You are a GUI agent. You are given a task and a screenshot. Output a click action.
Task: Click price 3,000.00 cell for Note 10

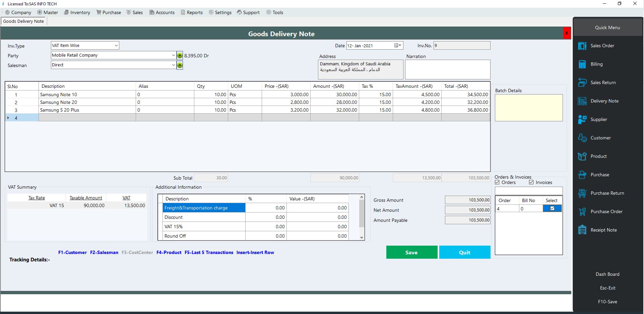tap(286, 95)
